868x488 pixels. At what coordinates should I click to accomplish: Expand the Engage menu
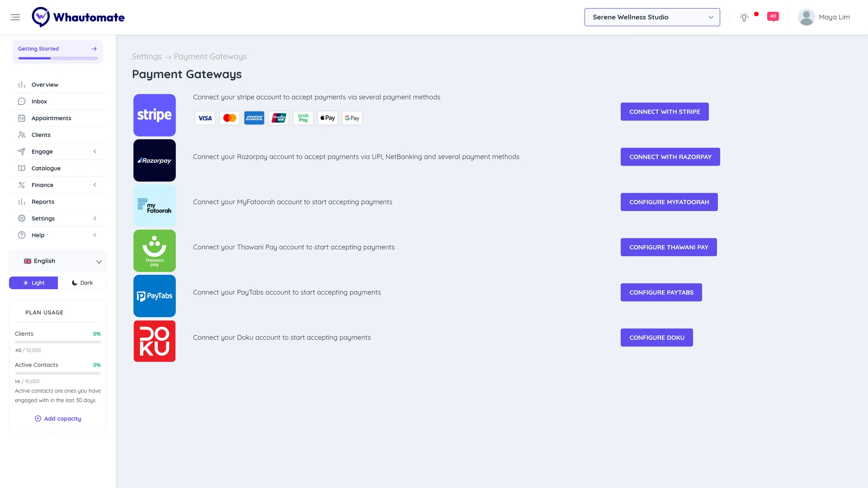tap(58, 151)
